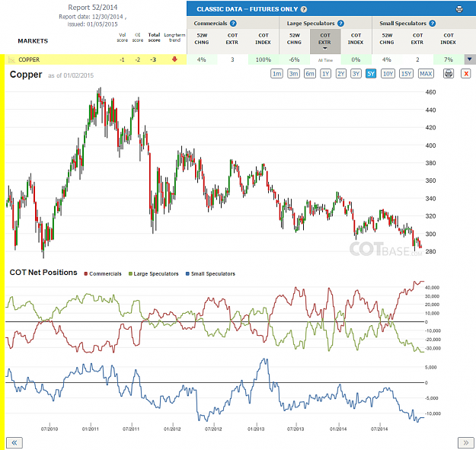Go to previous page with double-left arrow

click(x=14, y=442)
